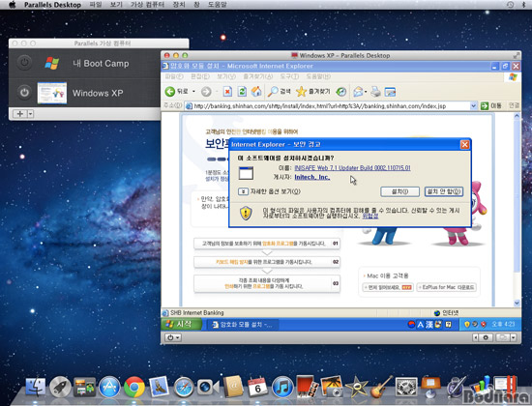
Task: Click the IE Forward arrow icon
Action: tap(206, 91)
